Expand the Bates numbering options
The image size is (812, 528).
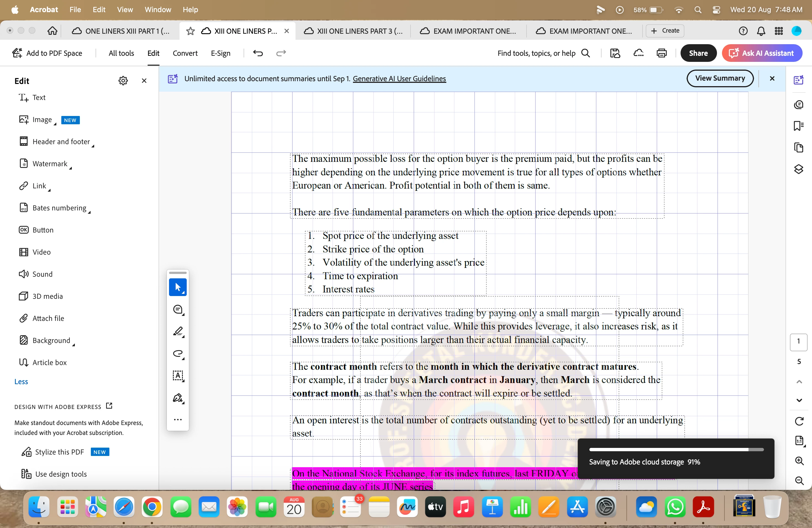point(59,208)
